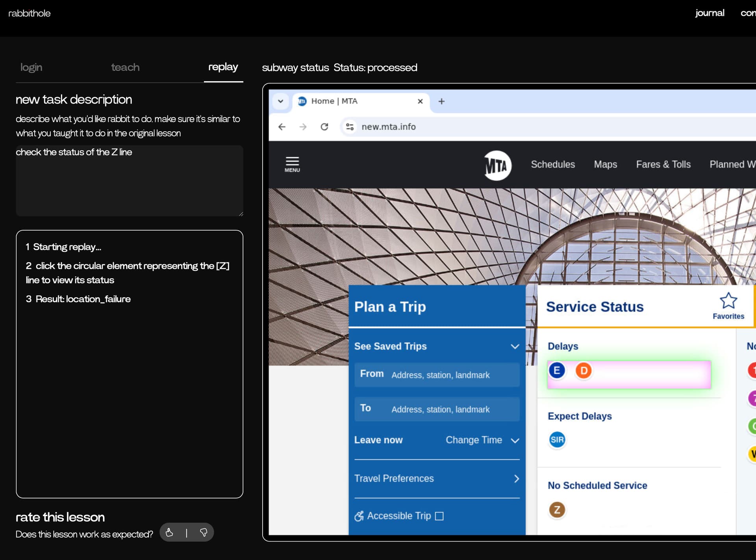Click the browser forward arrow
This screenshot has width=756, height=560.
[303, 127]
